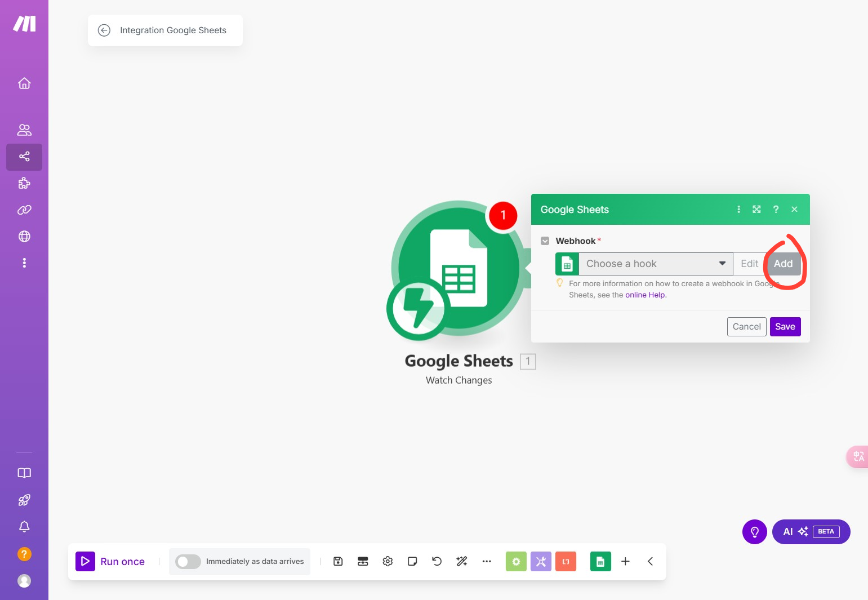This screenshot has width=868, height=600.
Task: Go back using the arrow icon
Action: click(104, 30)
